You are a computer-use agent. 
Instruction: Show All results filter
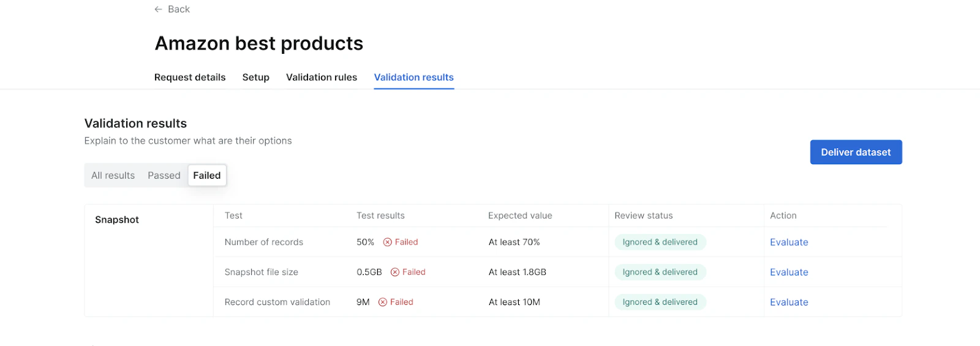[113, 175]
